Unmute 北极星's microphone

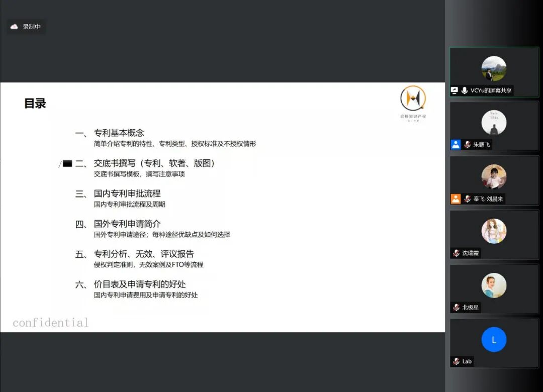456,307
